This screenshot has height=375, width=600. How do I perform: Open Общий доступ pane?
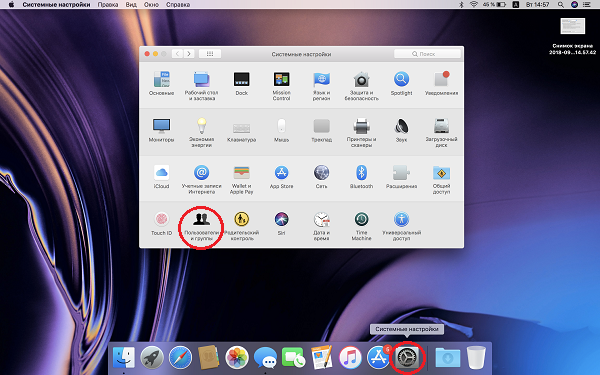pyautogui.click(x=441, y=179)
